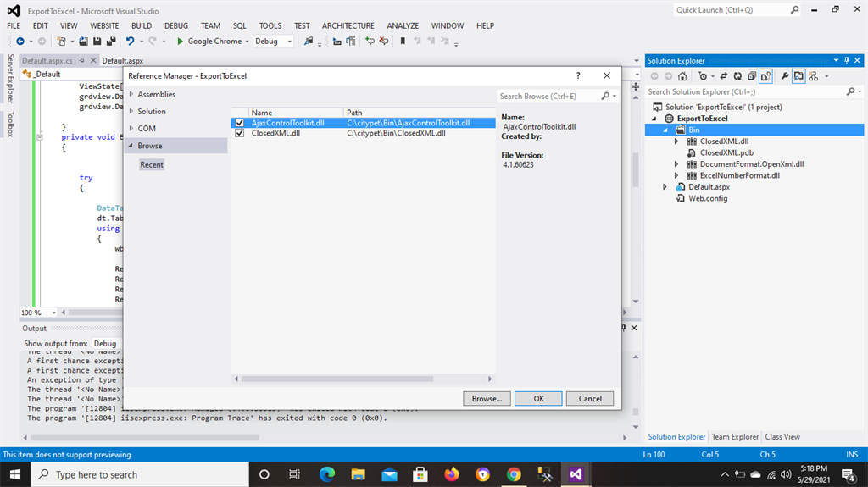Open Microsoft Edge from the taskbar
This screenshot has height=487, width=868.
click(327, 474)
